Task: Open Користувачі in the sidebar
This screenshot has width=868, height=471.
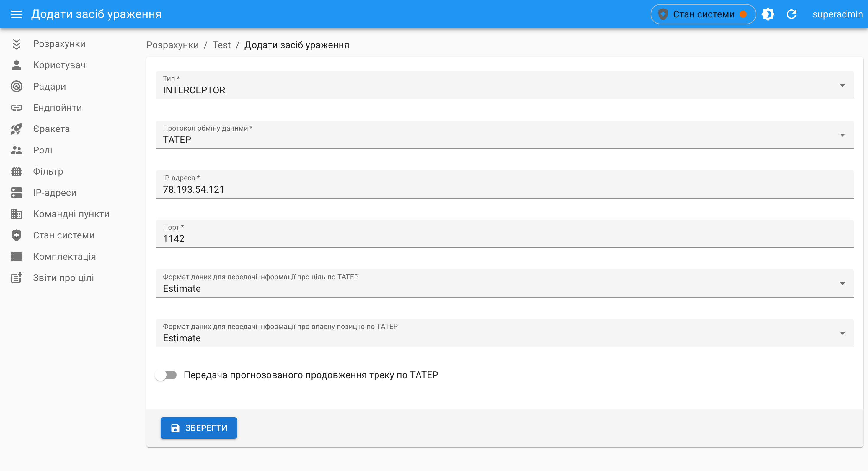Action: point(60,65)
